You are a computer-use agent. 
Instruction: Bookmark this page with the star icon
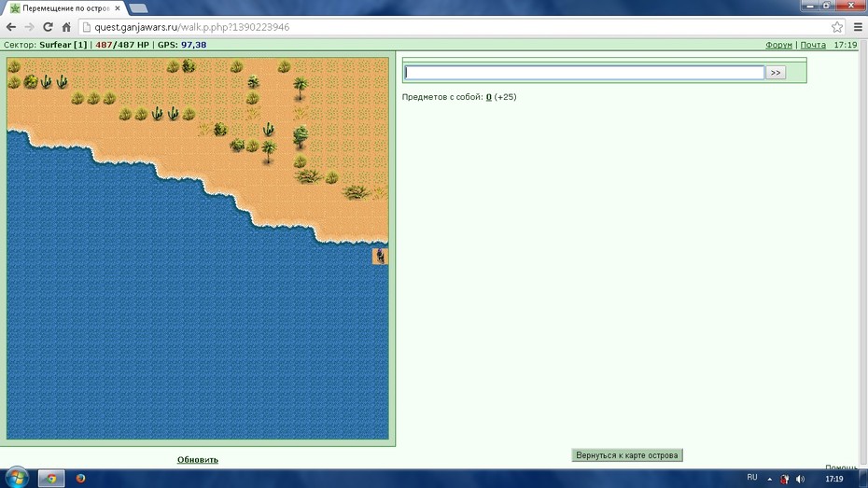click(837, 27)
